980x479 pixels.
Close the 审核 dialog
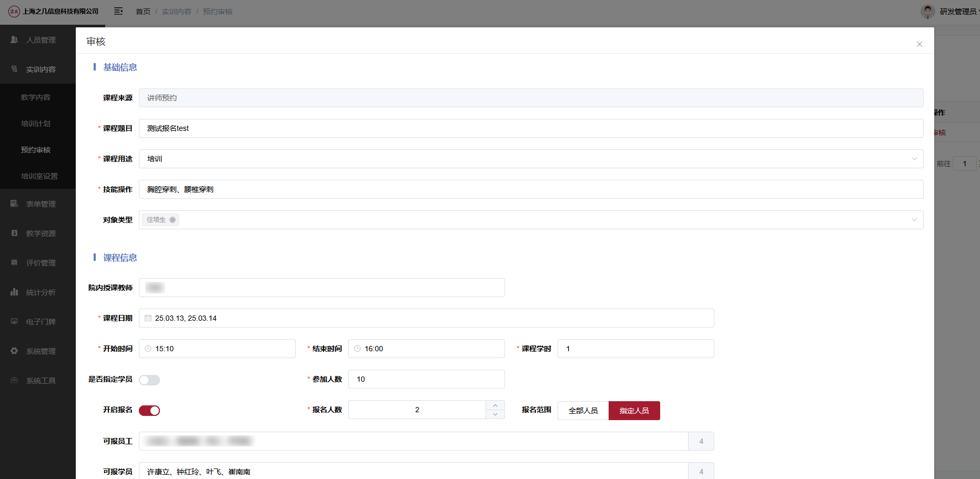920,44
